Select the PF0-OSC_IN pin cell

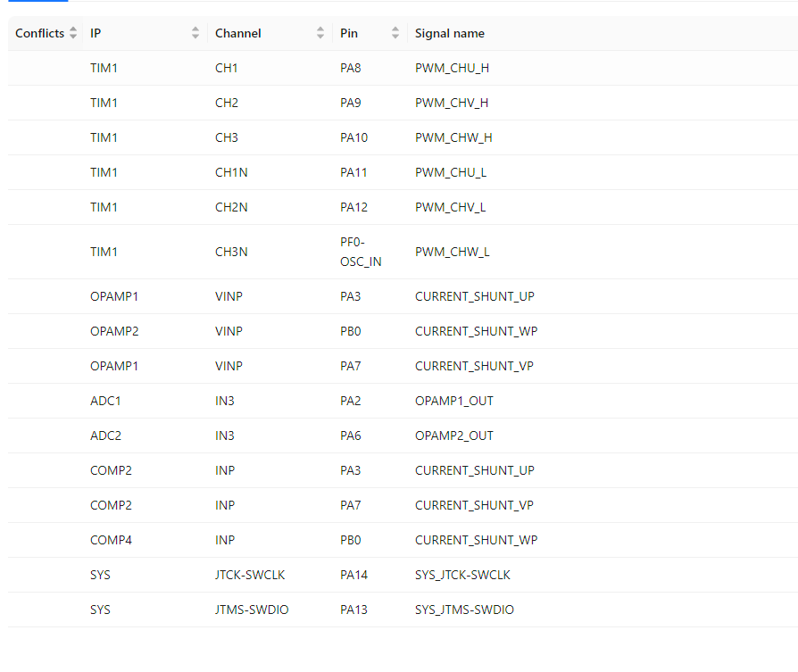point(361,252)
